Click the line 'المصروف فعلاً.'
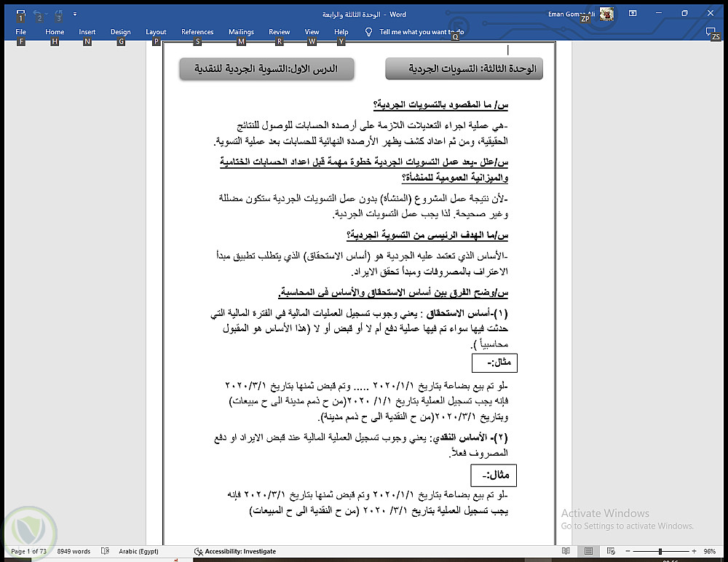 point(478,454)
